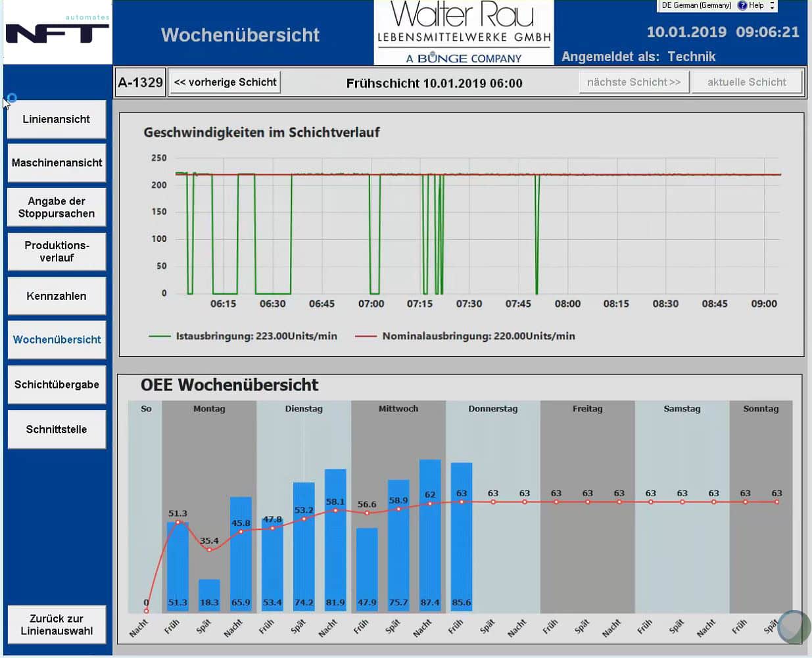Select the Tuesday Früh bar 53.4
The image size is (812, 658).
(272, 565)
